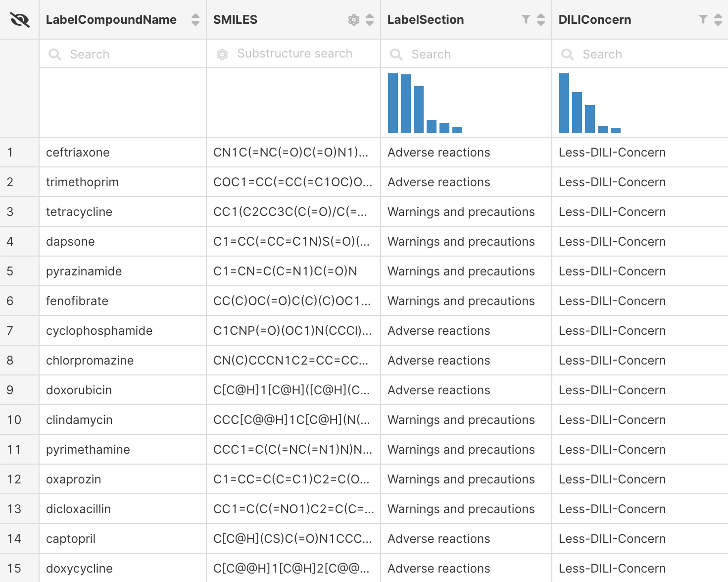The image size is (728, 582).
Task: Focus the LabelSection search field
Action: click(x=466, y=54)
